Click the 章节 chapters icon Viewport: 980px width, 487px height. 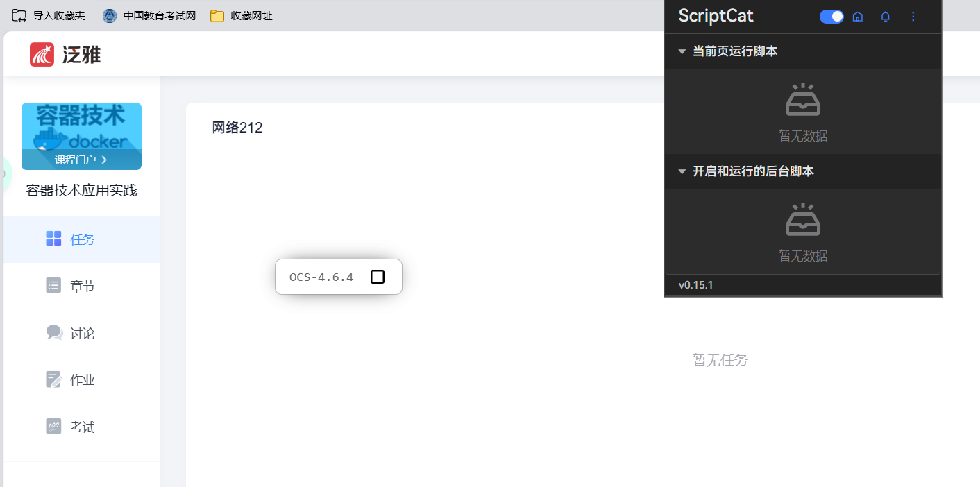coord(53,285)
